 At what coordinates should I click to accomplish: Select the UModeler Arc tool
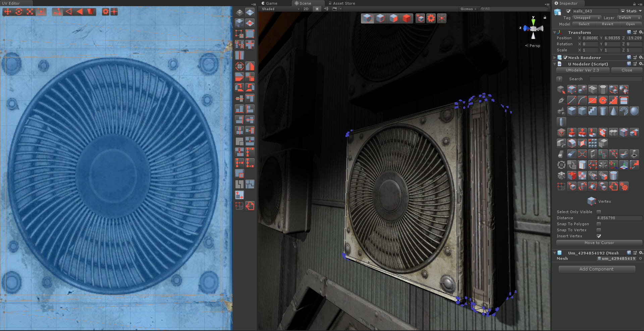[582, 100]
